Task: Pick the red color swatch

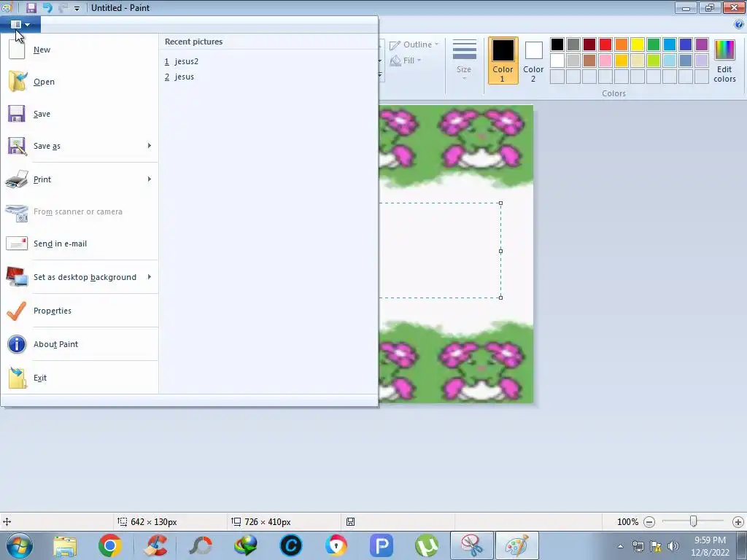Action: click(x=605, y=44)
